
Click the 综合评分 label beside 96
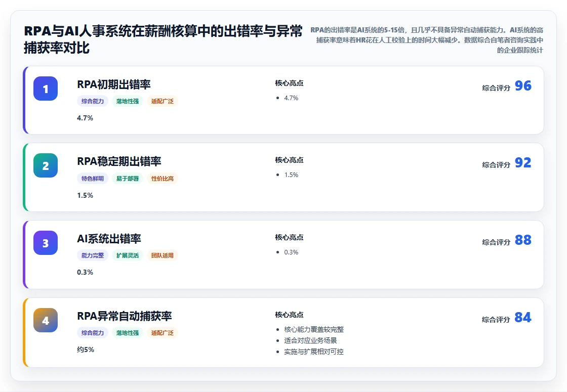(496, 88)
